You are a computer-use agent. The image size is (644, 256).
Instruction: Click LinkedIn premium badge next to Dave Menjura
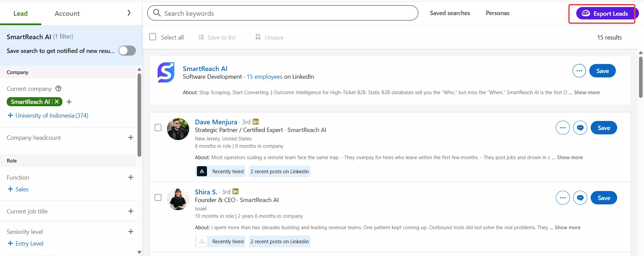256,122
